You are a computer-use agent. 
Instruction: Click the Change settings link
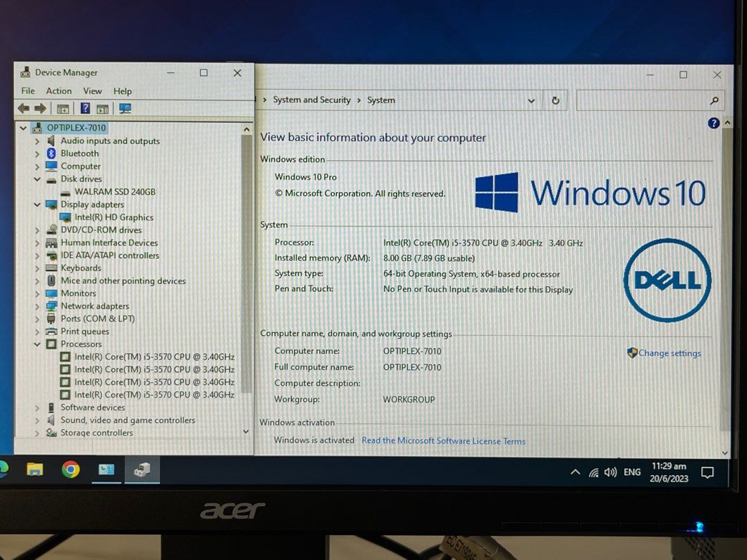coord(670,353)
